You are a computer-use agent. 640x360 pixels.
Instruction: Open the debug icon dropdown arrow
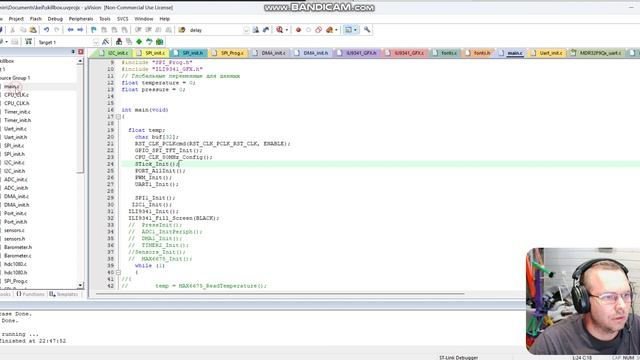click(x=287, y=30)
